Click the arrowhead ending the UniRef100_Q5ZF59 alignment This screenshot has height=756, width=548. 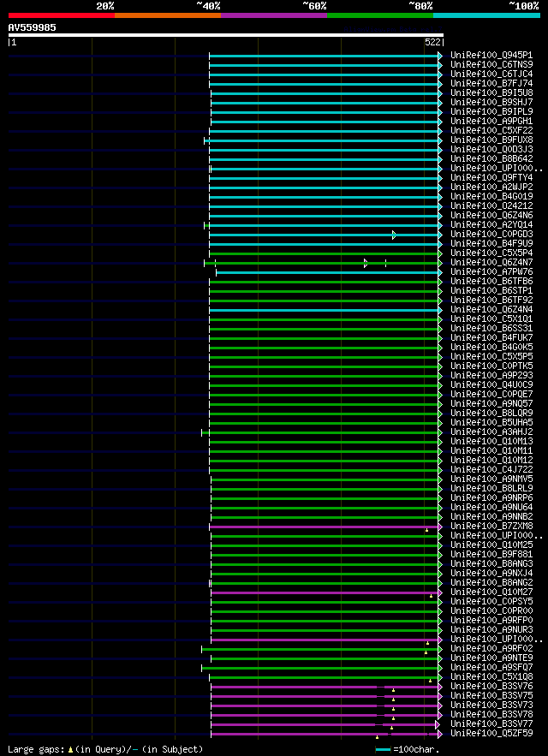coord(440,734)
